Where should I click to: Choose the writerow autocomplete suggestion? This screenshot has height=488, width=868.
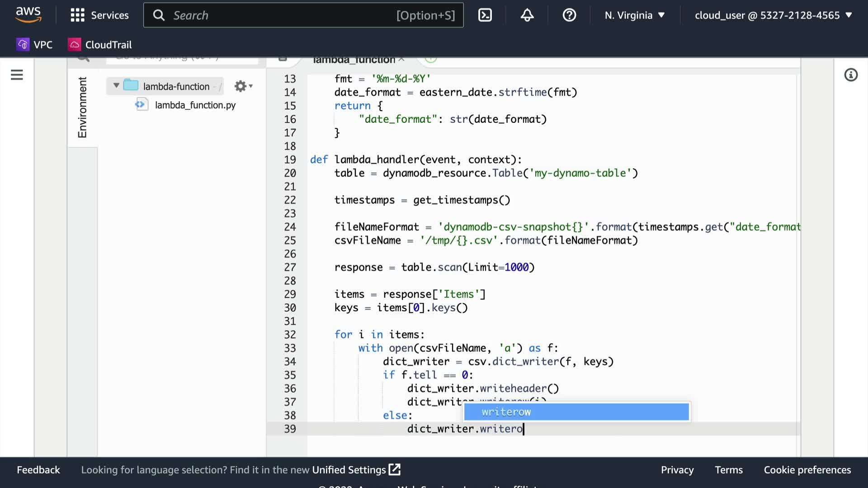pos(576,412)
